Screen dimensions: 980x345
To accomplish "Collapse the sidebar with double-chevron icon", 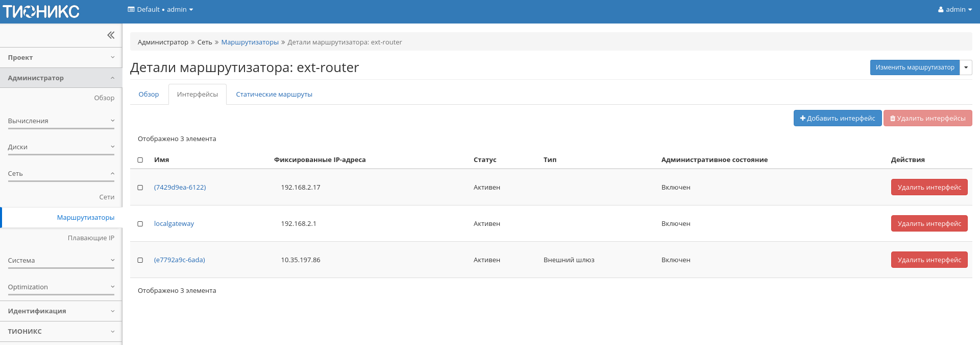I will [111, 35].
